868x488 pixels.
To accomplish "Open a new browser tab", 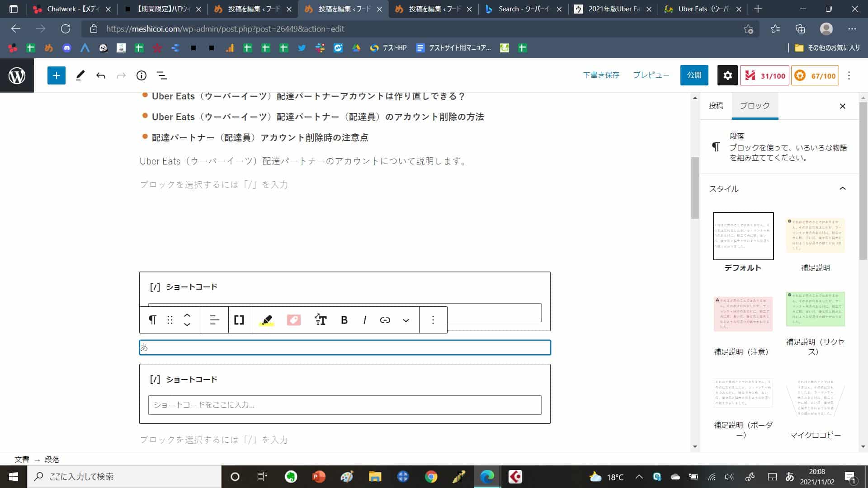I will pos(758,9).
